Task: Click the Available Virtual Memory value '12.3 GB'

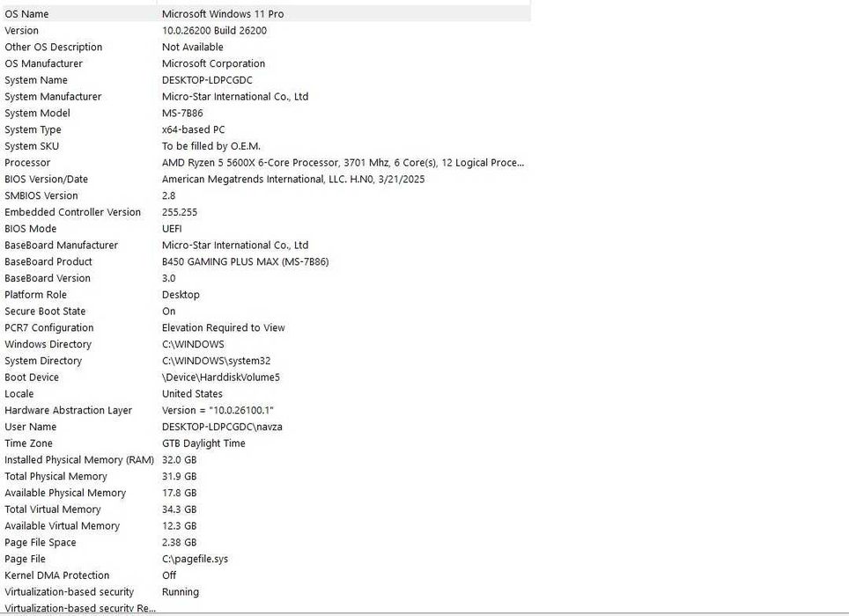Action: click(x=179, y=525)
